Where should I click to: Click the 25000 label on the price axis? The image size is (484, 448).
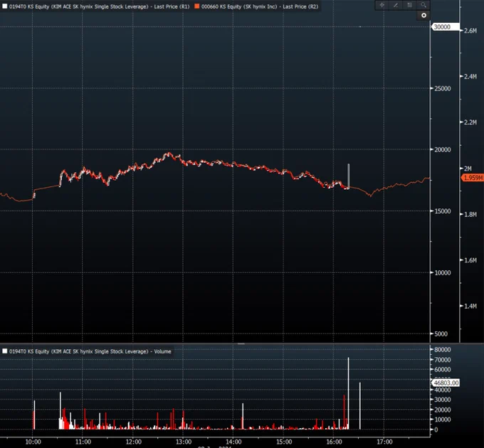tap(442, 88)
